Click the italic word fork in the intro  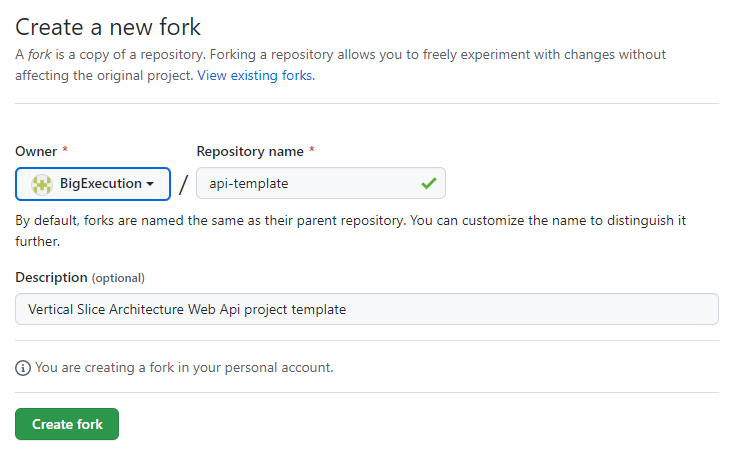(x=38, y=55)
